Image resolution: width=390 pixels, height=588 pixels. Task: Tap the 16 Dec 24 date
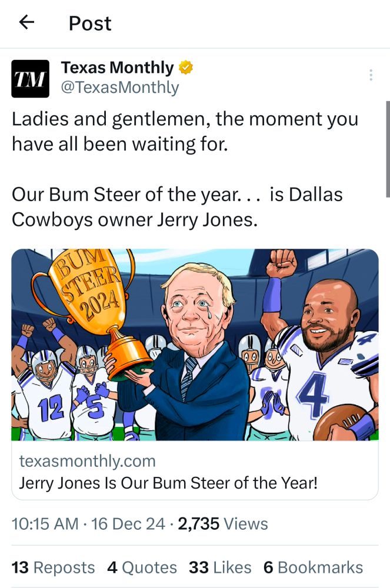coord(128,524)
